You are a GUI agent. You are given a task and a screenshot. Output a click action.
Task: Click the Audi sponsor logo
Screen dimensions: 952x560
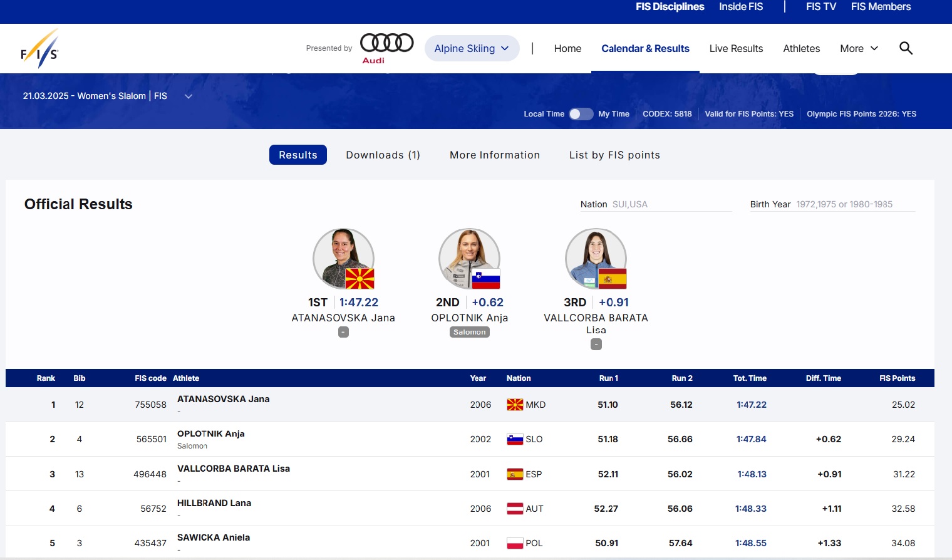click(x=386, y=48)
